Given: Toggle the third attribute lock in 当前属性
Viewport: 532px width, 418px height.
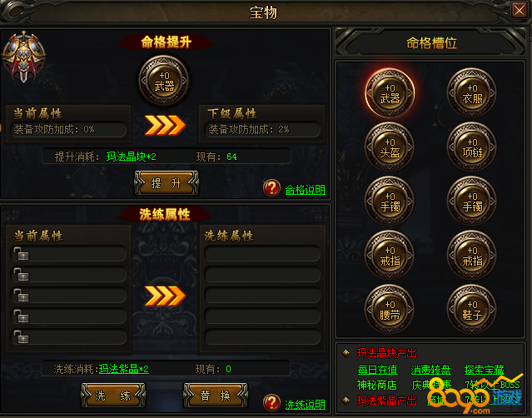Looking at the screenshot, I should click(21, 295).
